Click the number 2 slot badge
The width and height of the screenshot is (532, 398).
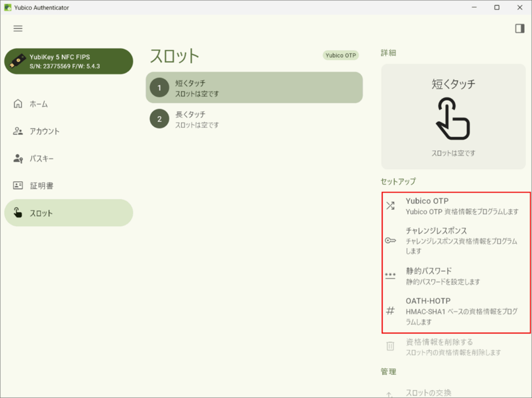tap(159, 119)
